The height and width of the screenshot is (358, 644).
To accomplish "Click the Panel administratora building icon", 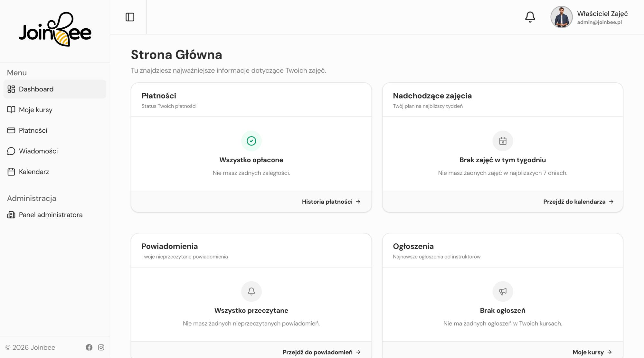I will (11, 215).
